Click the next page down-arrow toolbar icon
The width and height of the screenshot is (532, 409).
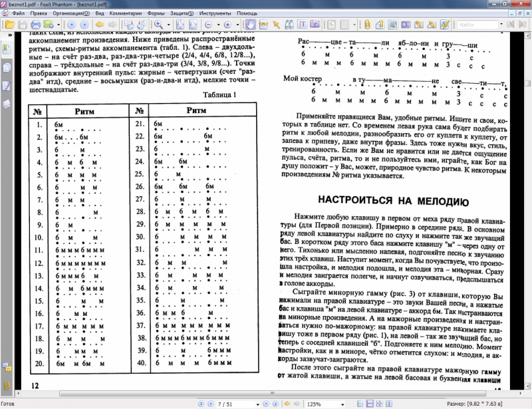84,25
